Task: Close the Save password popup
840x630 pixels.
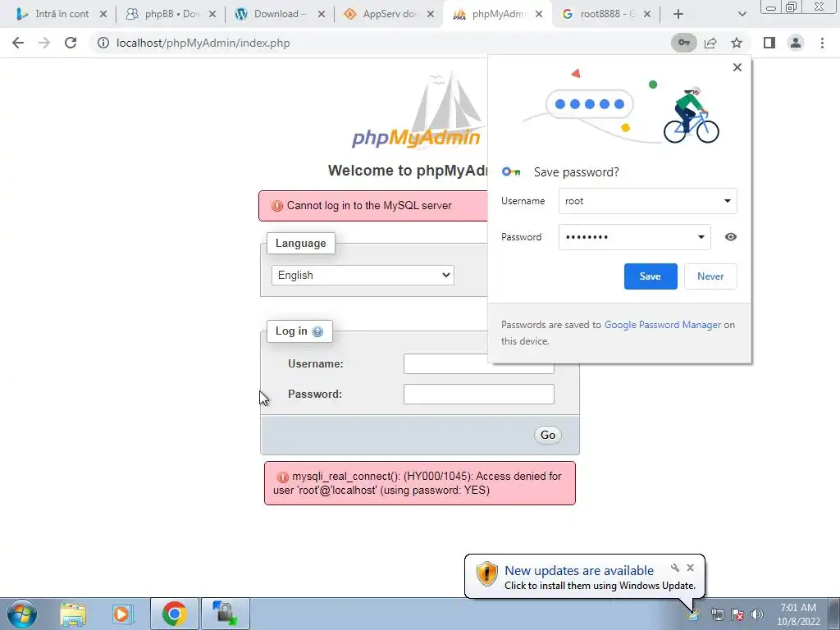Action: click(737, 67)
